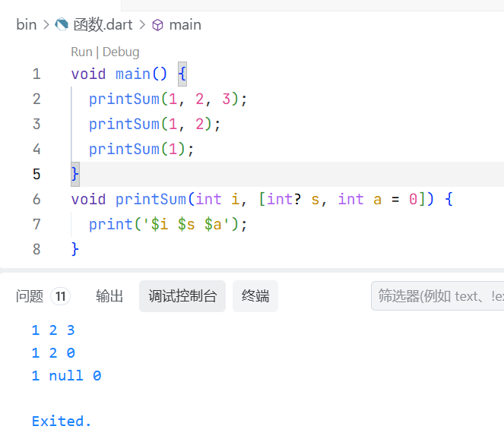Click the print('$i $s $a') statement
The height and width of the screenshot is (442, 504).
tap(168, 224)
